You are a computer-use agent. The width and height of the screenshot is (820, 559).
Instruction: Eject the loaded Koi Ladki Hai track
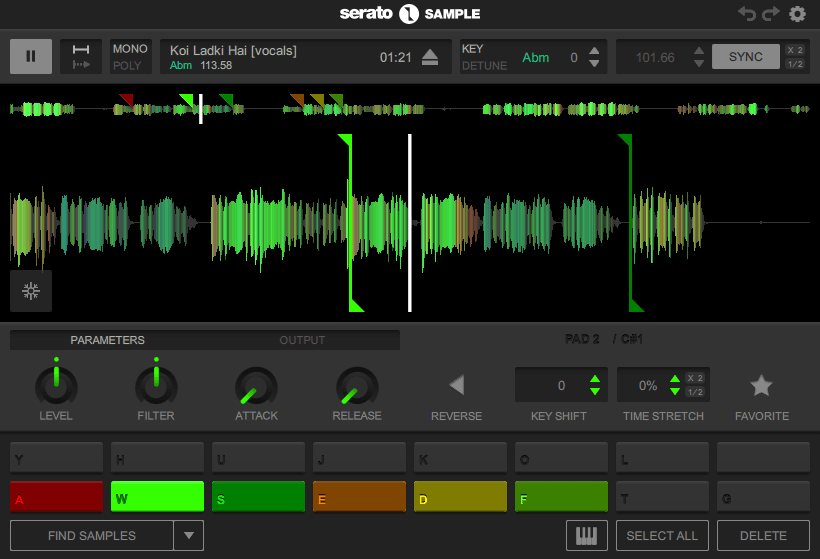click(430, 57)
